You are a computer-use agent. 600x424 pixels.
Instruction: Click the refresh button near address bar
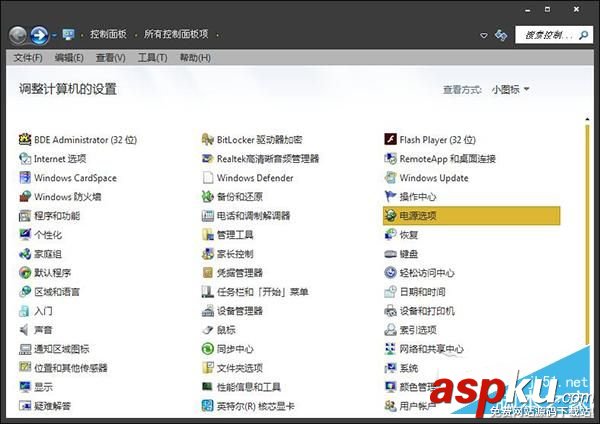click(x=501, y=35)
